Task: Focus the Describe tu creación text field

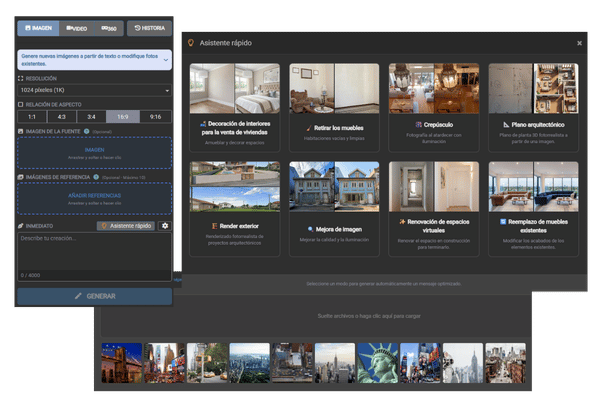Action: click(x=95, y=251)
